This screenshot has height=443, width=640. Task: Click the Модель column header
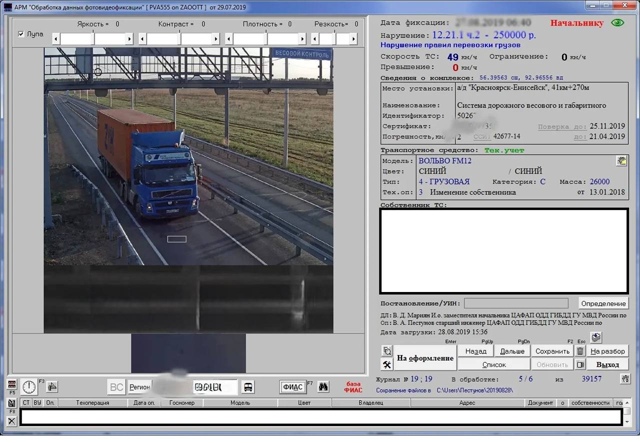[240, 403]
